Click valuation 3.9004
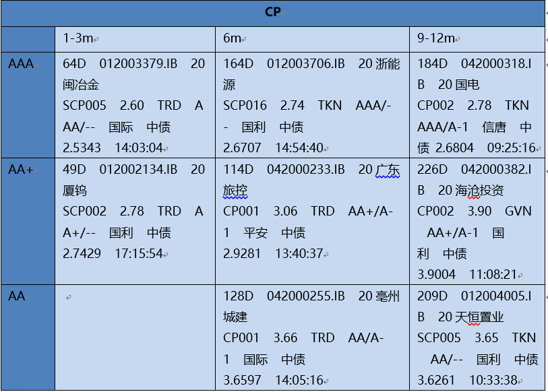Viewport: 548px width, 392px height. click(437, 275)
